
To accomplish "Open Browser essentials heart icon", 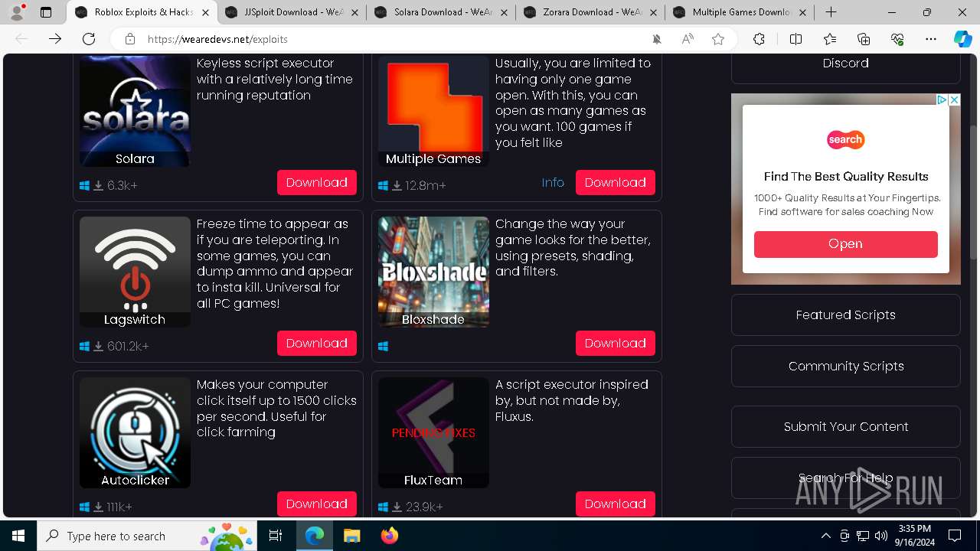I will click(x=897, y=39).
